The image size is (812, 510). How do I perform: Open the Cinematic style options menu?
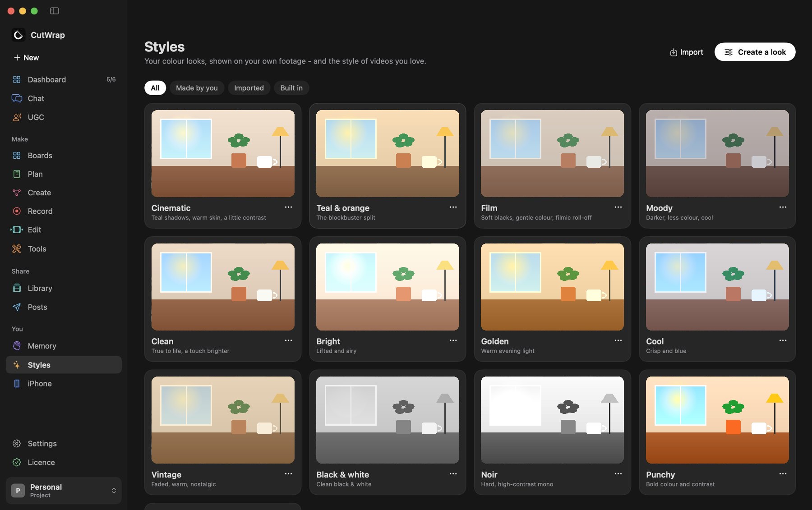point(288,207)
